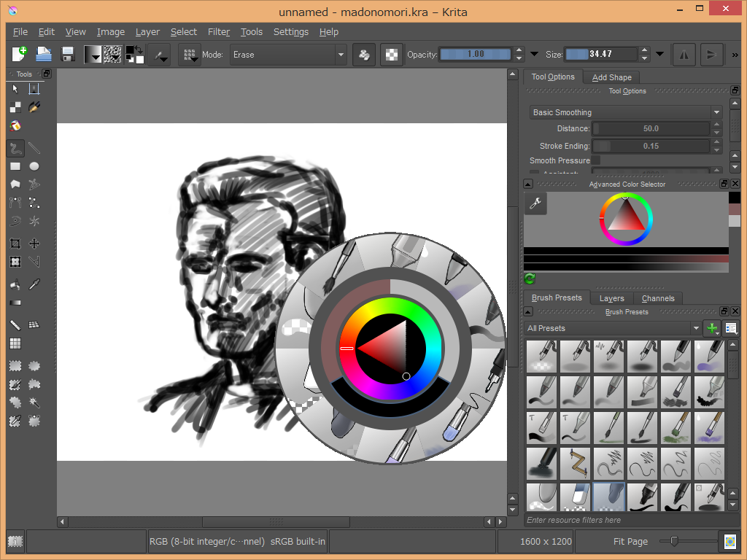
Task: Open the All Presets filter dropdown
Action: coord(612,328)
